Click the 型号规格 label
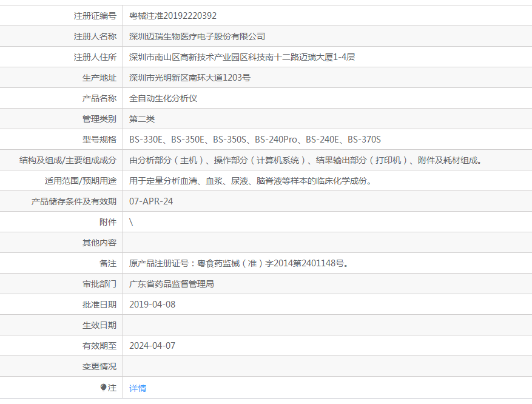 (x=99, y=140)
